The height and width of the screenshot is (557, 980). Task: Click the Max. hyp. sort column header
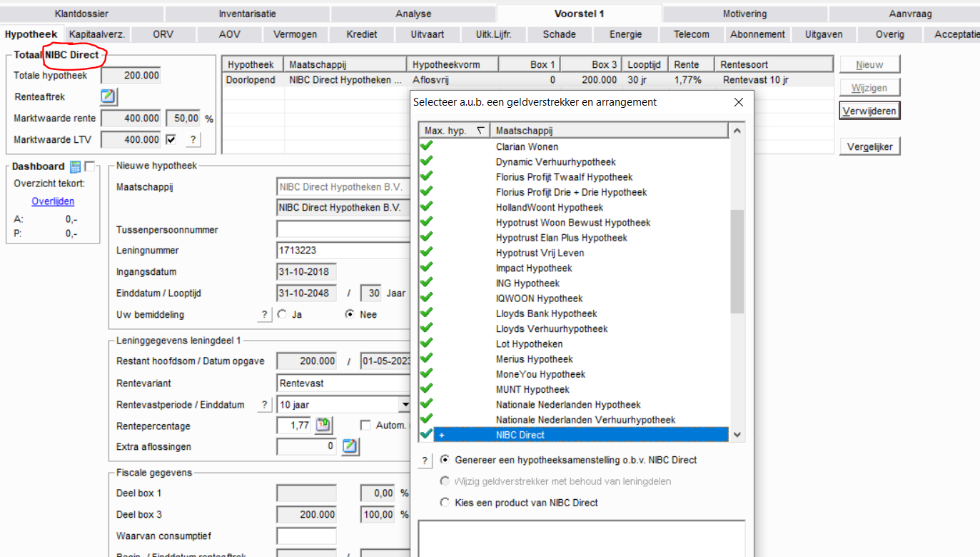coord(455,131)
